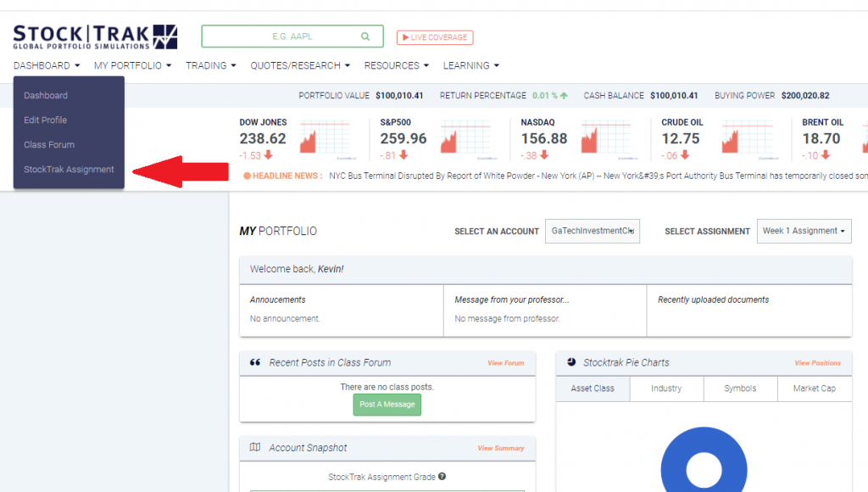Expand the Trading menu
The width and height of the screenshot is (868, 492).
pyautogui.click(x=211, y=65)
